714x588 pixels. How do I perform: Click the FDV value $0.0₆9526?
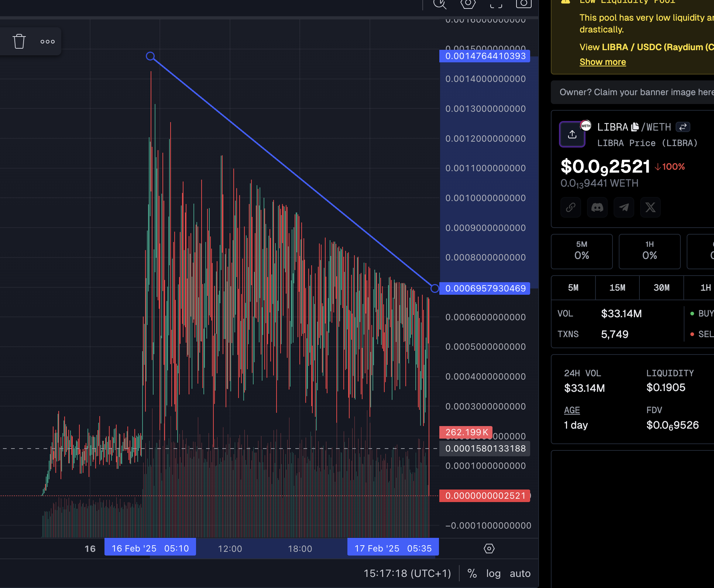pos(673,425)
